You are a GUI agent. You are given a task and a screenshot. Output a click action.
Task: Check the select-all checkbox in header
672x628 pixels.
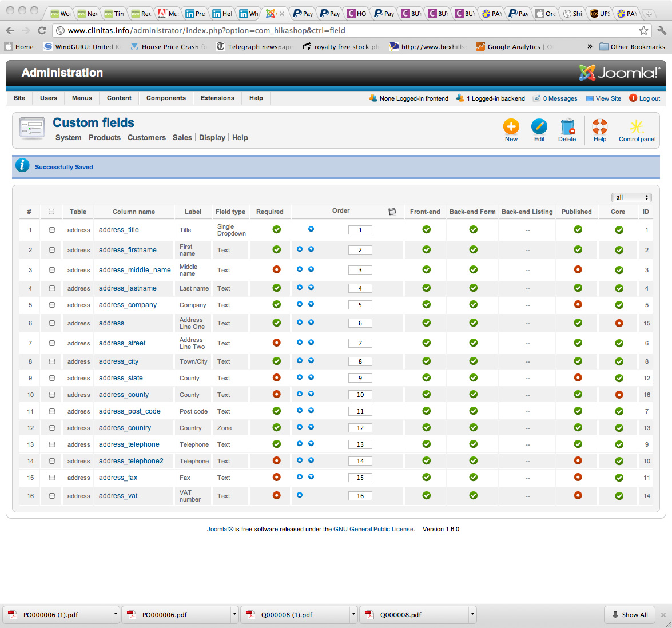51,212
